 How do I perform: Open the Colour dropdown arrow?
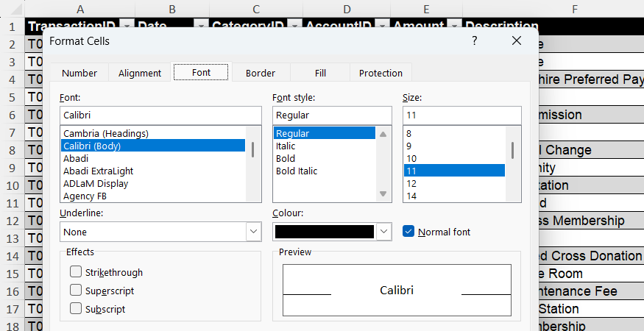coord(383,232)
